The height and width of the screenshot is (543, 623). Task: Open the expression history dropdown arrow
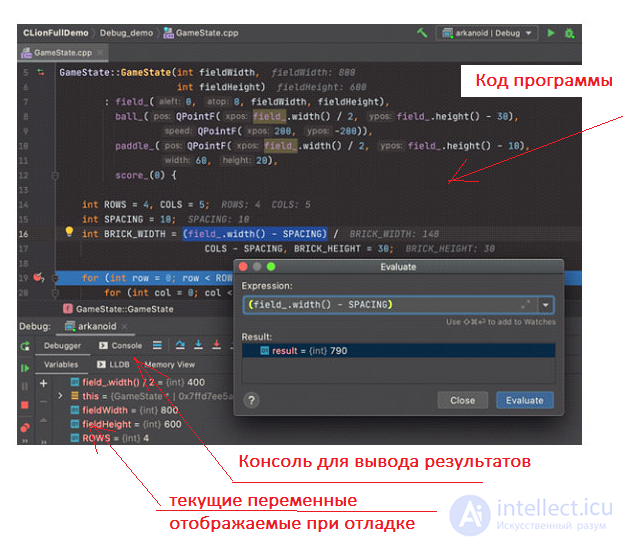coord(546,305)
